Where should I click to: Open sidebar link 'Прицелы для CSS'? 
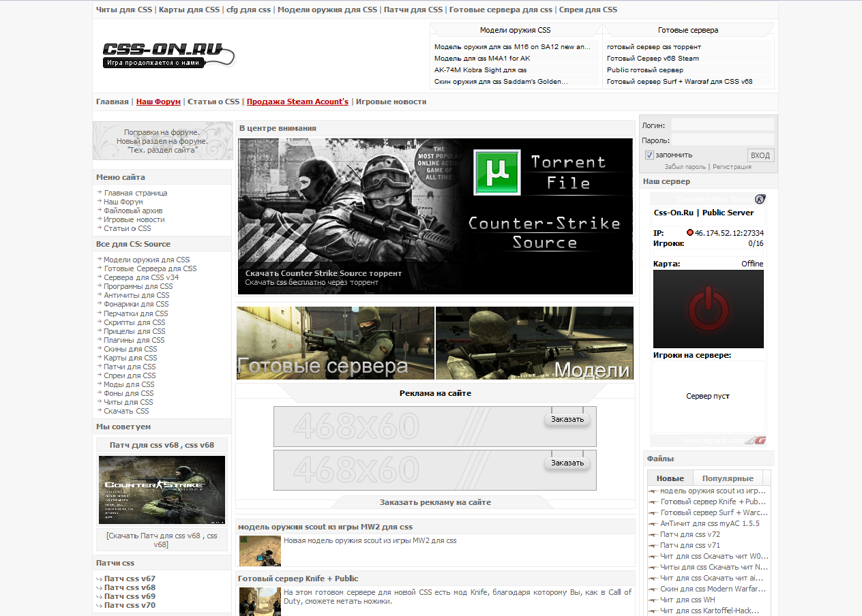134,331
